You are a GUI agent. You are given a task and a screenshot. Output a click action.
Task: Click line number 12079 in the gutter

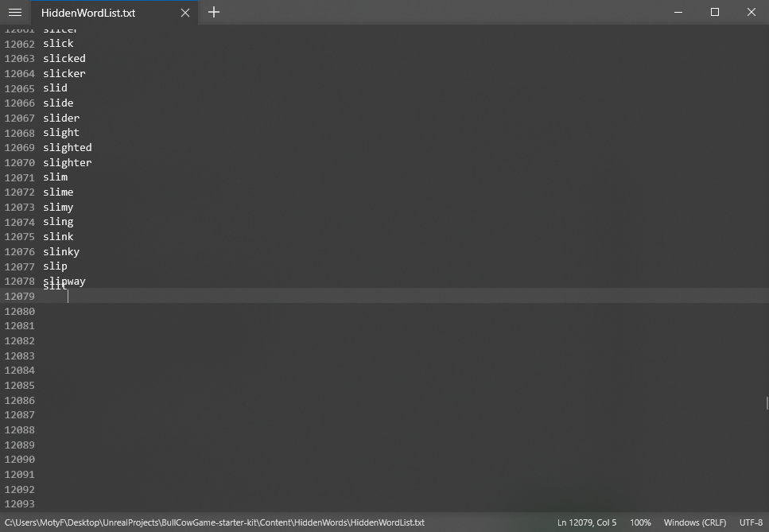click(x=19, y=296)
